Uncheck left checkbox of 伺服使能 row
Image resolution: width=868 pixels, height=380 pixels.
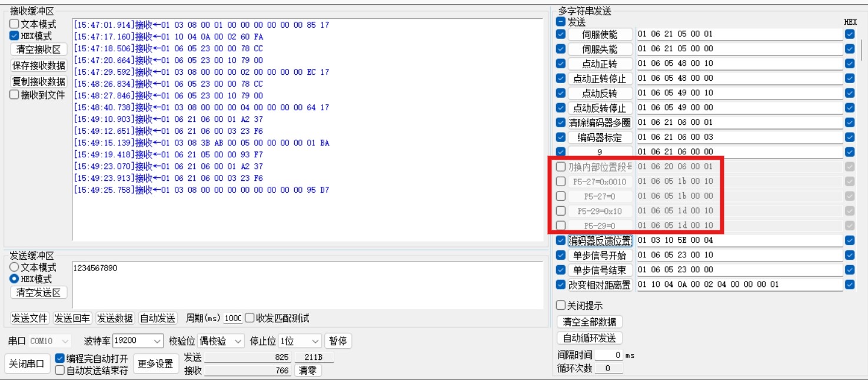click(561, 34)
